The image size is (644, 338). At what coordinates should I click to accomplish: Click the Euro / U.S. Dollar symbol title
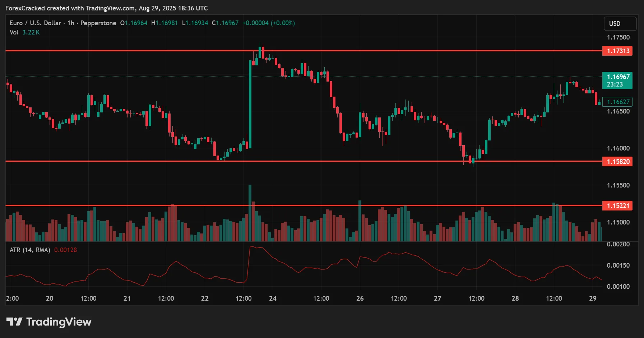35,23
